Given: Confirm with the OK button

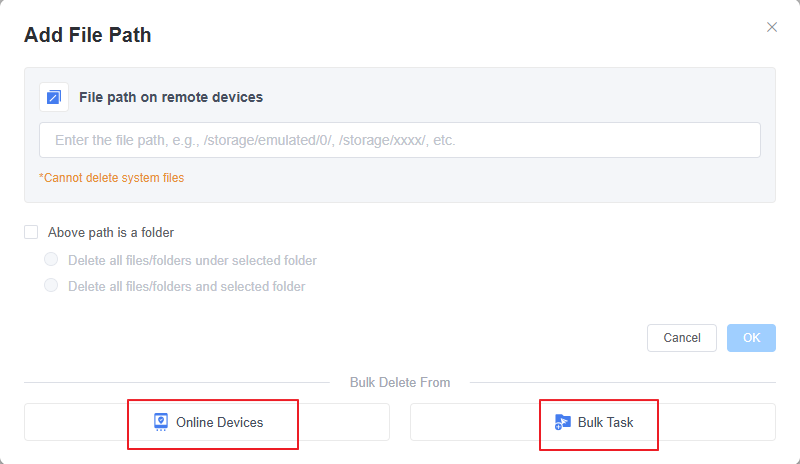Looking at the screenshot, I should 751,338.
